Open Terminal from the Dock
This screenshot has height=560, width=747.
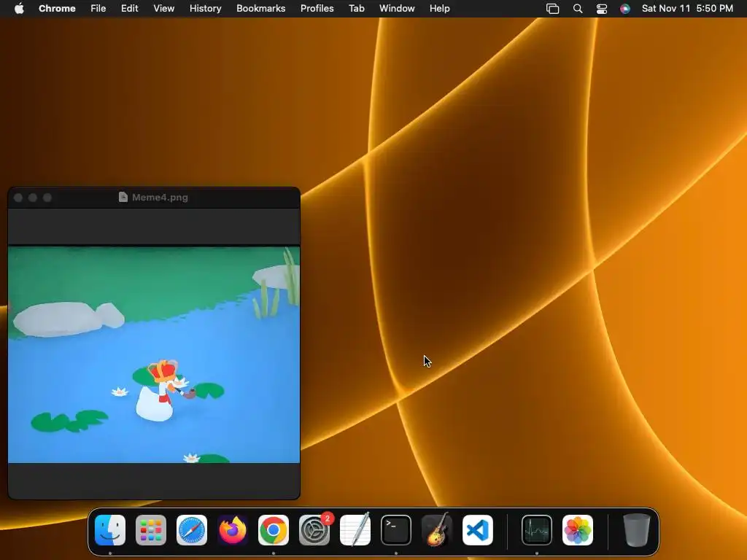396,530
